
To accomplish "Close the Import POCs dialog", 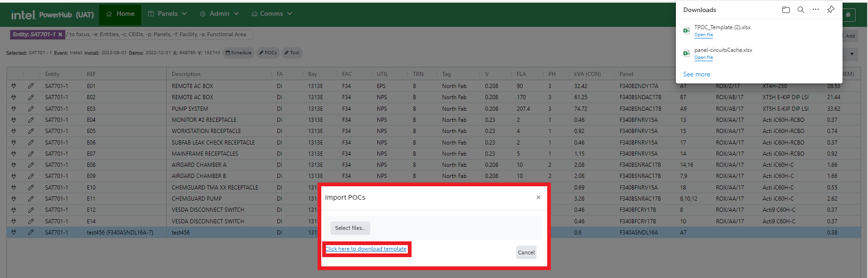I will (538, 197).
